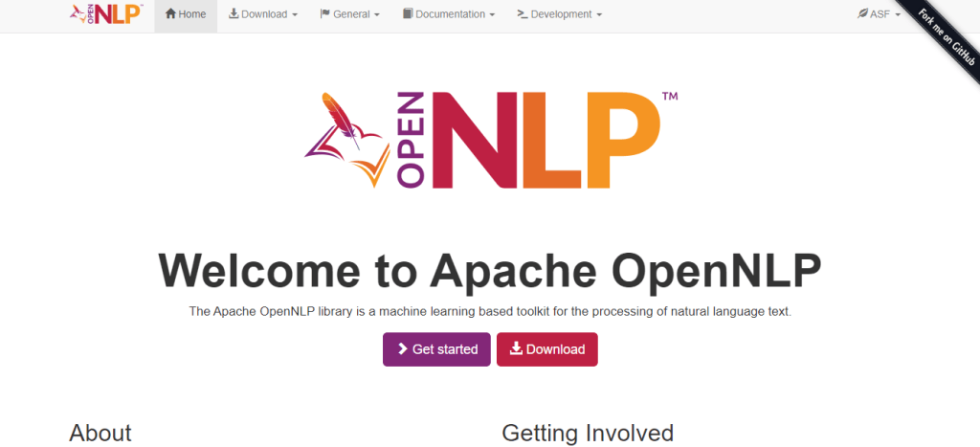Image resolution: width=980 pixels, height=447 pixels.
Task: Open the ASF dropdown caret
Action: [x=898, y=15]
